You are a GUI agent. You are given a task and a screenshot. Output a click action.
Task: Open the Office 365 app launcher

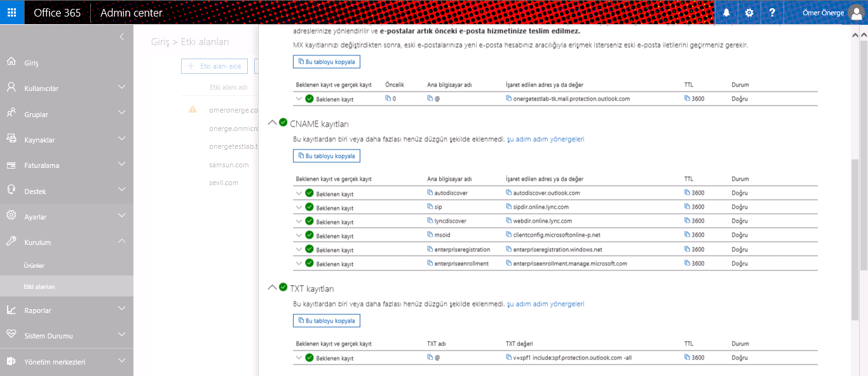[x=12, y=12]
